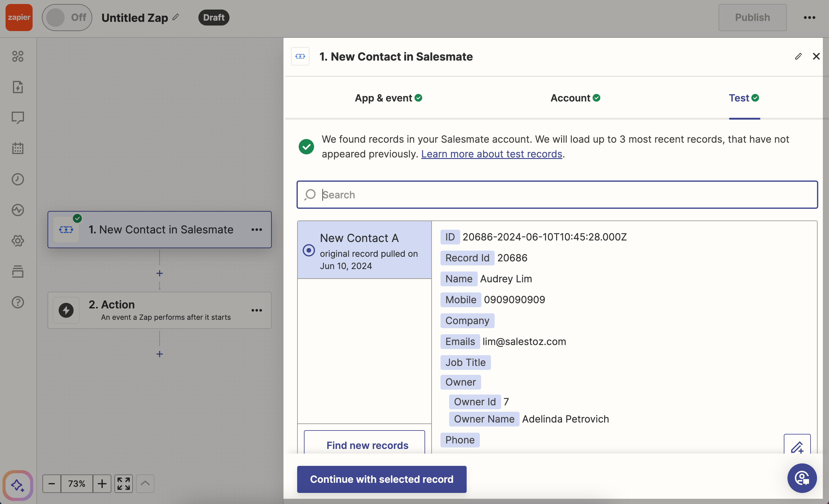Image resolution: width=829 pixels, height=504 pixels.
Task: Click the Zapier logo home icon
Action: [19, 18]
